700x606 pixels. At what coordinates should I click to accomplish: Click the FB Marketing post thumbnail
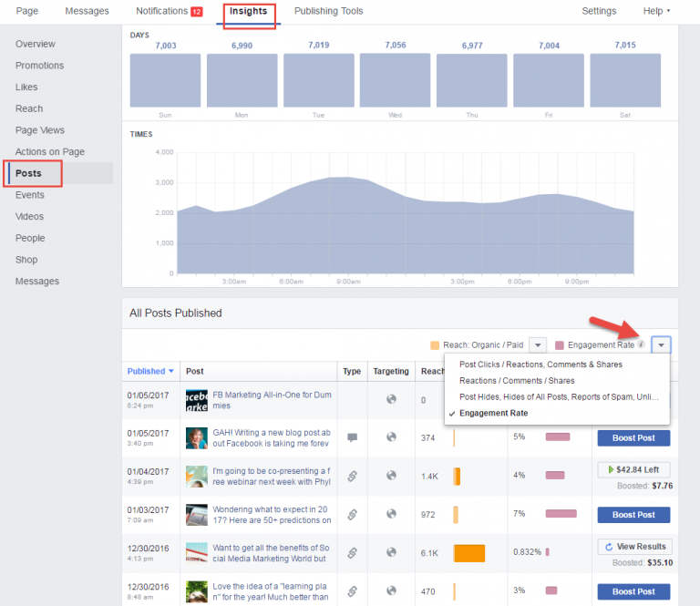(197, 400)
